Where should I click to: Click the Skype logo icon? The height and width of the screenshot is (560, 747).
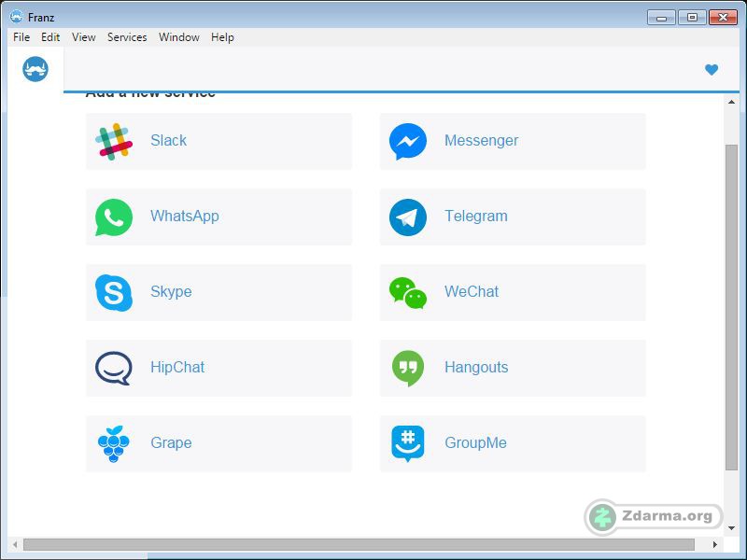coord(114,293)
